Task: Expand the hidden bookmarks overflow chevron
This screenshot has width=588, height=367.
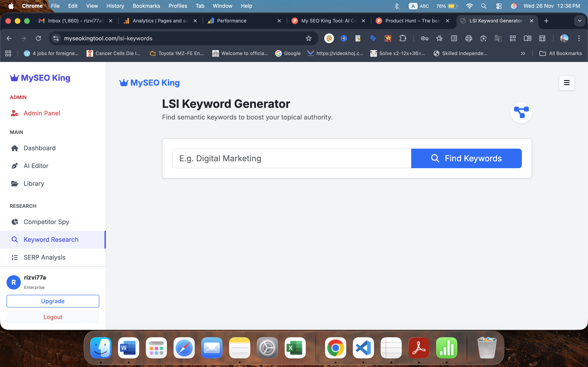Action: click(x=523, y=53)
